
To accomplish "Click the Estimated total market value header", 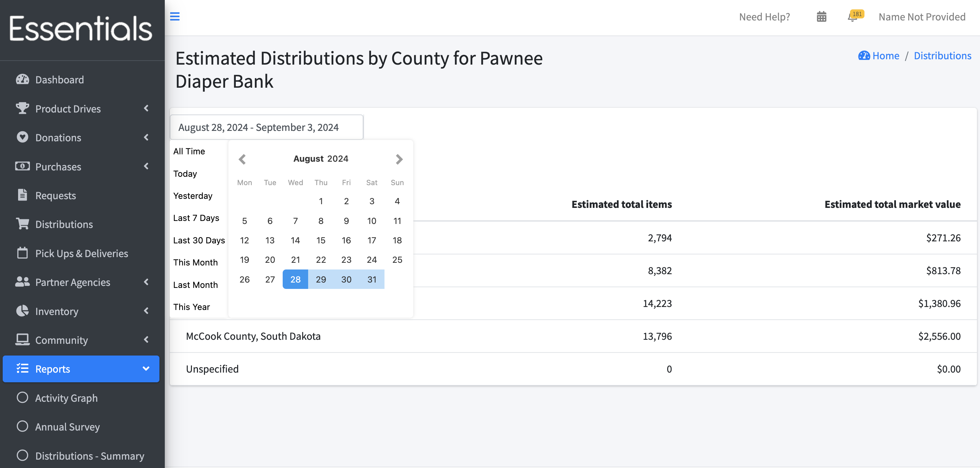I will (893, 204).
